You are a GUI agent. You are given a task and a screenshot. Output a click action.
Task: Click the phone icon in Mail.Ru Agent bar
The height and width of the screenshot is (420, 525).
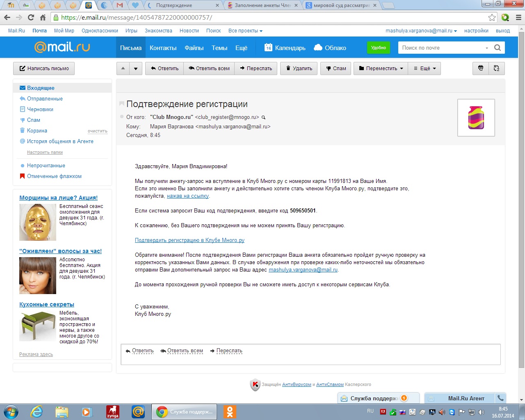coord(500,398)
